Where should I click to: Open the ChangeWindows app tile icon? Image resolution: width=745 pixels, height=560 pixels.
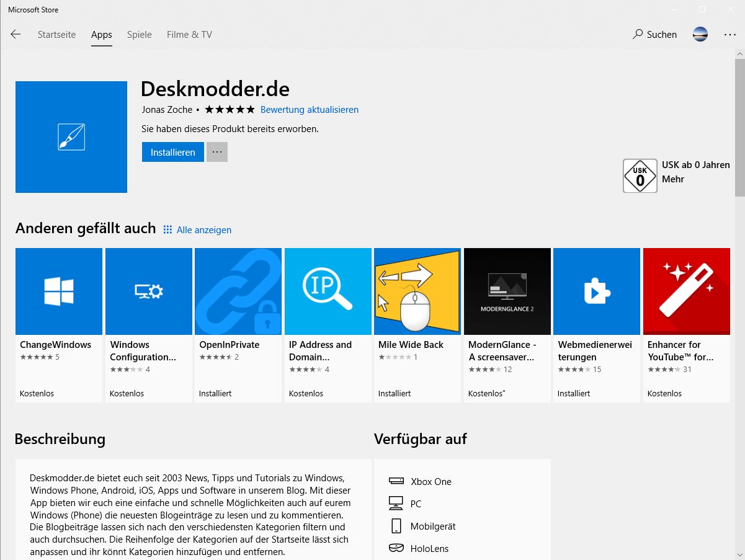tap(59, 291)
